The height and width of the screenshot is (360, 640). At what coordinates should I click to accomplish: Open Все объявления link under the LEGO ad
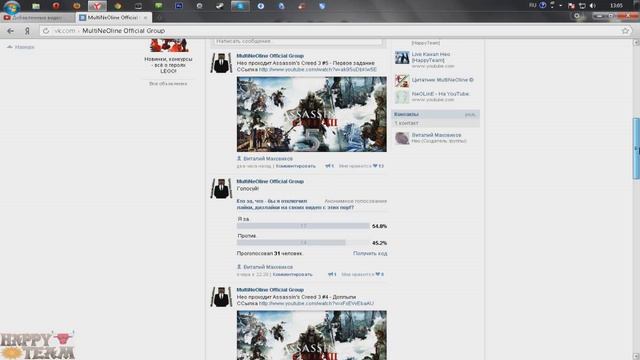(x=168, y=84)
